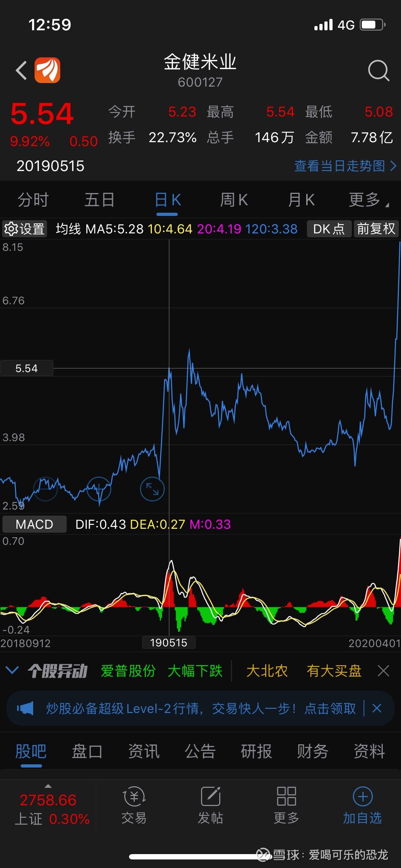Viewport: 401px width, 868px height.
Task: Tap the MA5:5.28 moving average value
Action: point(114,229)
